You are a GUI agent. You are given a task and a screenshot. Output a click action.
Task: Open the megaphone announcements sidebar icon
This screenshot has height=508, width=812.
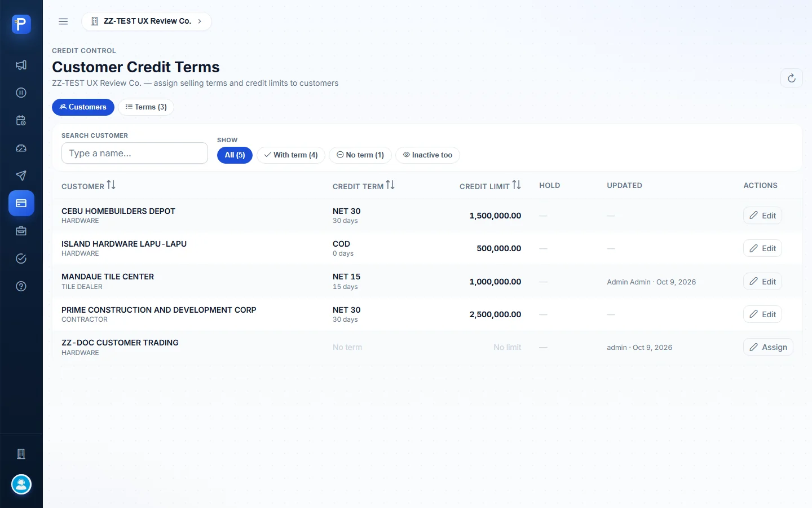pyautogui.click(x=21, y=65)
